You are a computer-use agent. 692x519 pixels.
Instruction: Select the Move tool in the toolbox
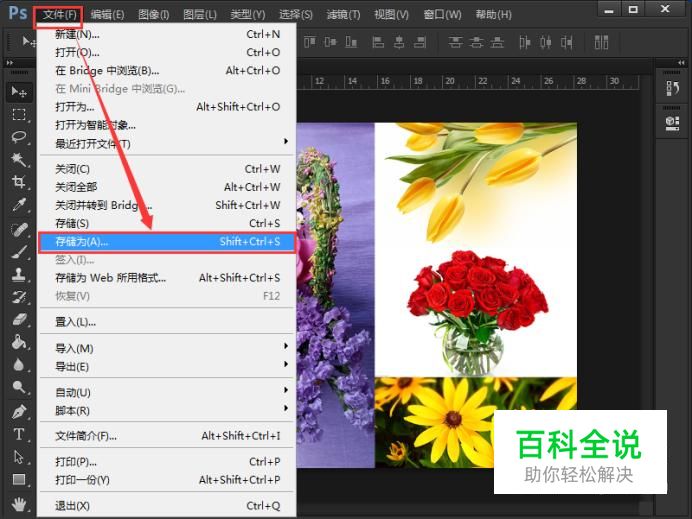19,92
